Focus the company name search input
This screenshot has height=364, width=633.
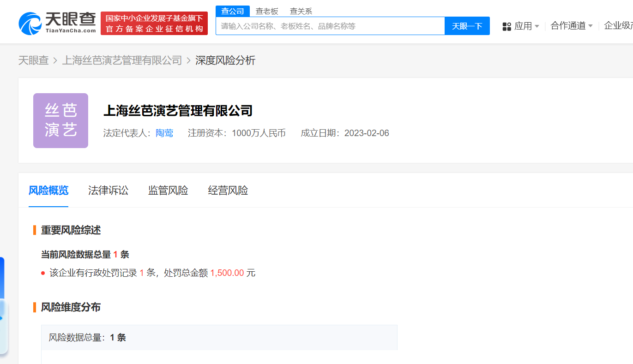coord(330,26)
